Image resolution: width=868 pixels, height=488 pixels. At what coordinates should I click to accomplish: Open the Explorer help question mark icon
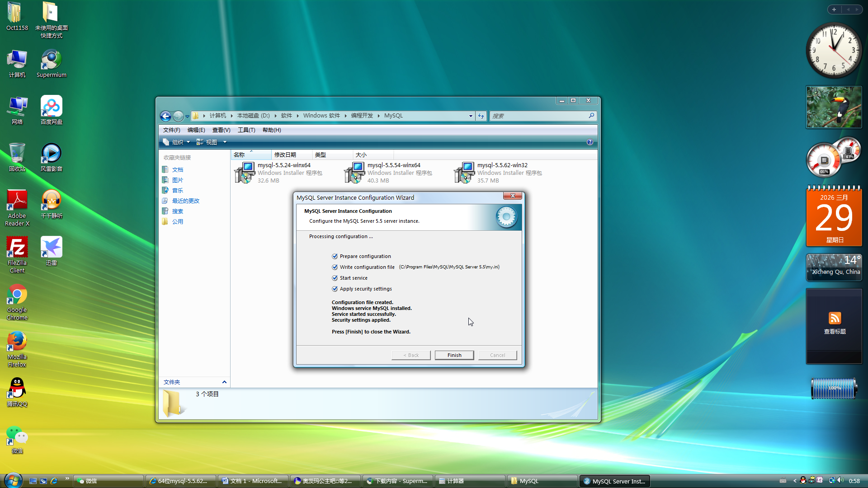coord(590,142)
